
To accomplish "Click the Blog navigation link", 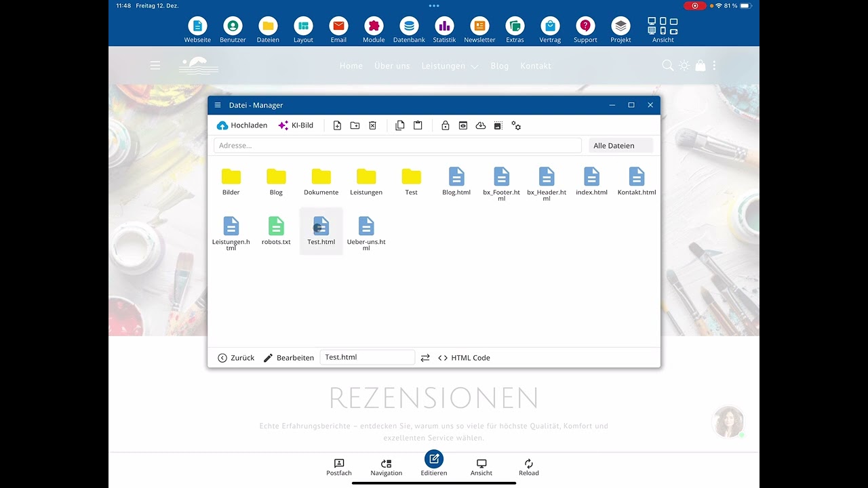I will coord(500,66).
